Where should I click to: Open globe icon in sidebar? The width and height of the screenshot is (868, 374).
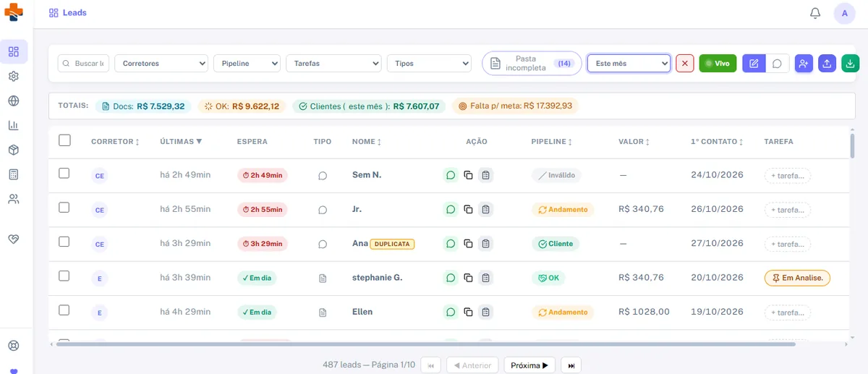point(14,101)
